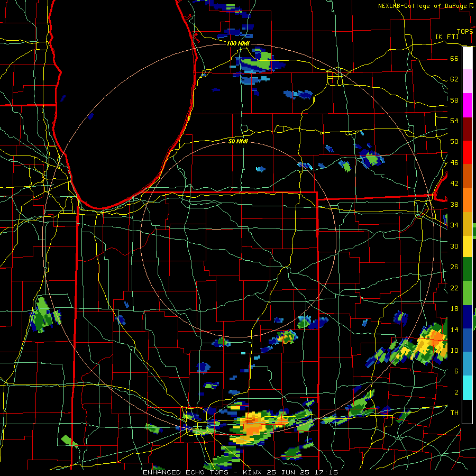
Task: Pick the burnt orange swatch below red
Action: coord(467,176)
